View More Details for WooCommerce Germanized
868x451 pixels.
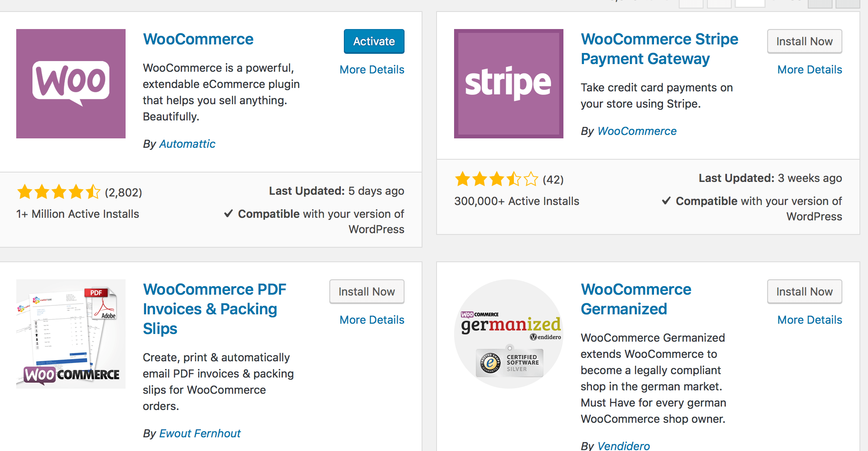[809, 320]
